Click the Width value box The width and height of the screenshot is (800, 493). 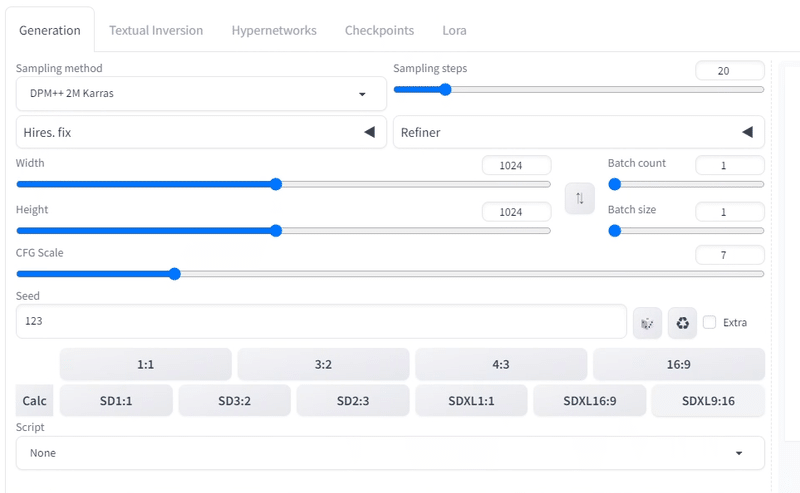coord(517,165)
